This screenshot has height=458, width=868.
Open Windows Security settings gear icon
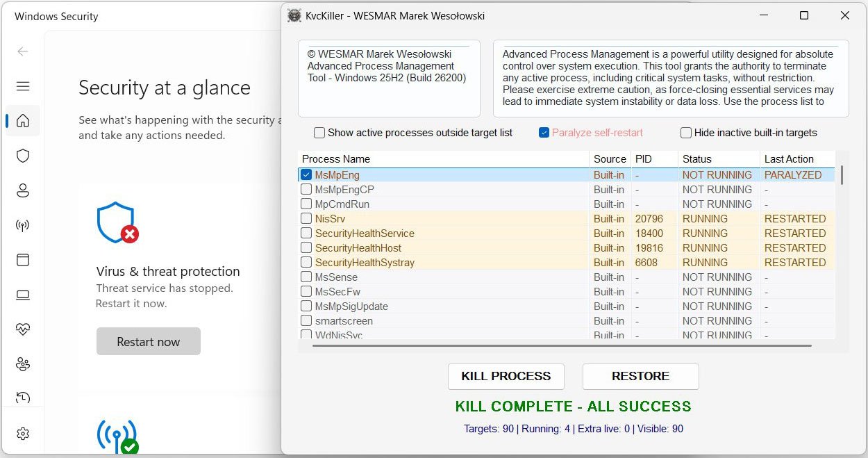coord(23,434)
